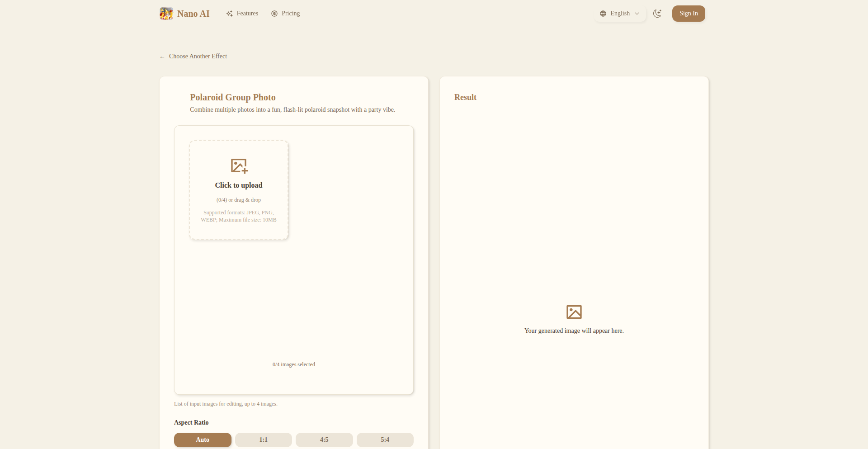Screen dimensions: 868x449
Task: Select the Auto aspect ratio
Action: pyautogui.click(x=203, y=440)
